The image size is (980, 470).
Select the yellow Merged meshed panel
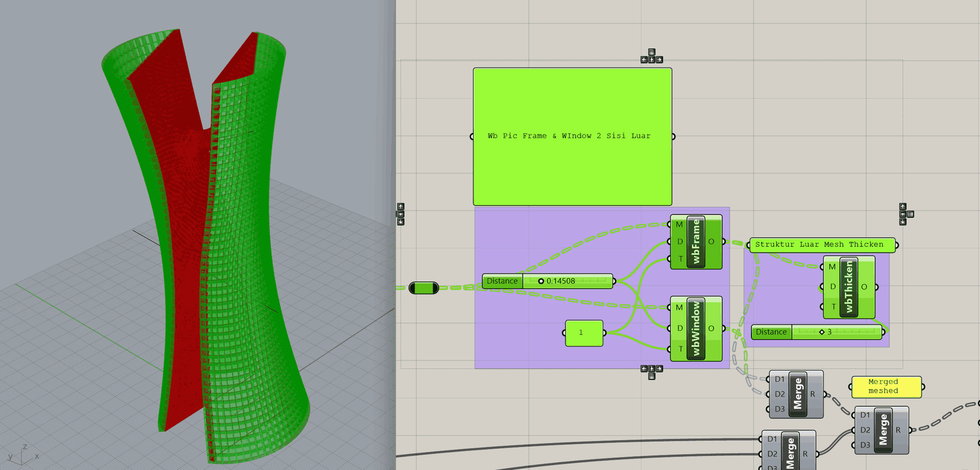click(x=886, y=387)
